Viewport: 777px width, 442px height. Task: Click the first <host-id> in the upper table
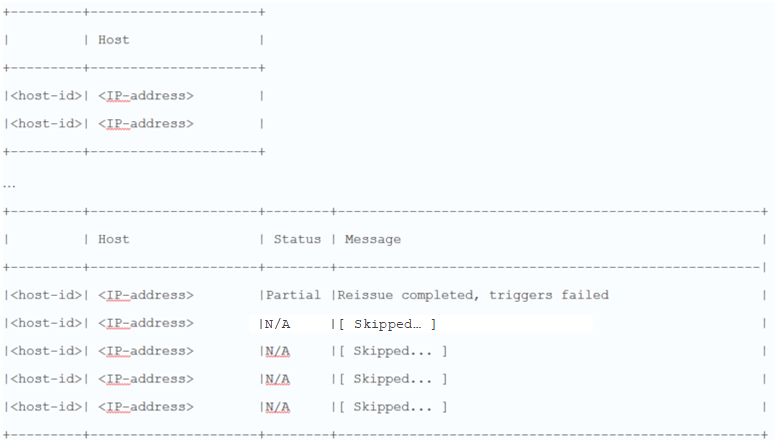[45, 96]
